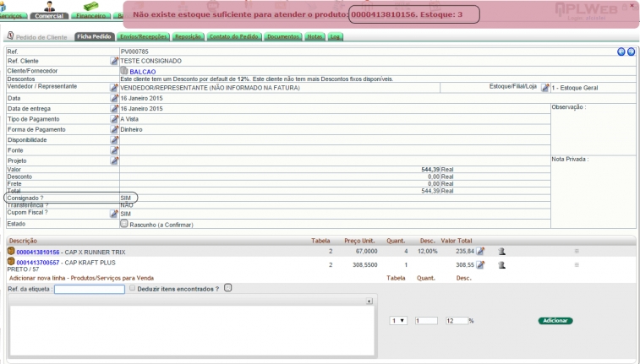
Task: Edit the CAP X RUNNER TRIX line
Action: (480, 251)
